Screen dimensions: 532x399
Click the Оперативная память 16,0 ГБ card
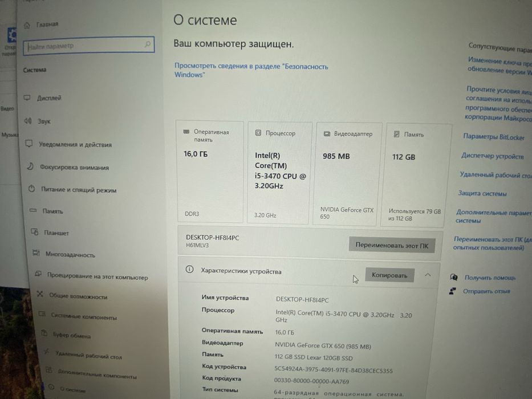coord(210,172)
